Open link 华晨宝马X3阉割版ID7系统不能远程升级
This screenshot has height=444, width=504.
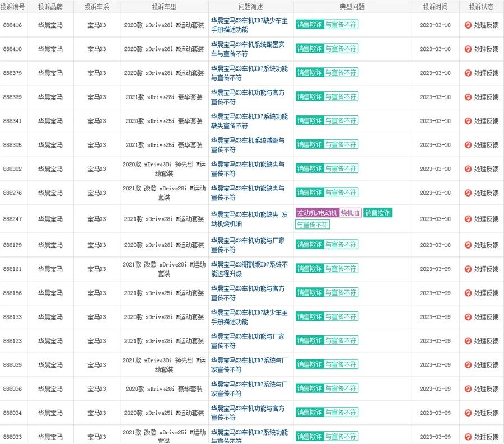(x=249, y=269)
